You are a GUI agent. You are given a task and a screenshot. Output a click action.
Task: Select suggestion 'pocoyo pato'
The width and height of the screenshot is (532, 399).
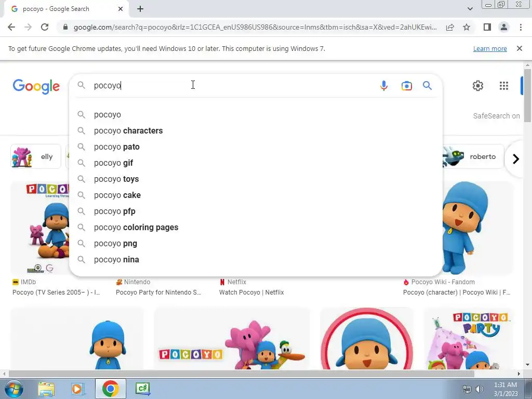tap(256, 147)
